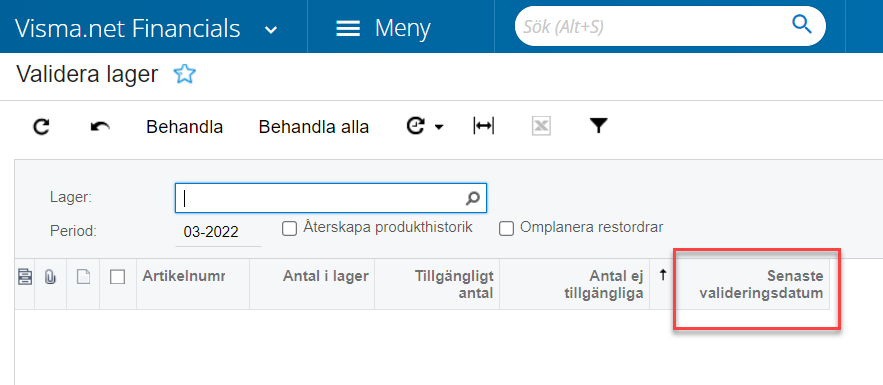Click the fit-to-column-width icon
Image resolution: width=883 pixels, height=385 pixels.
tap(483, 127)
